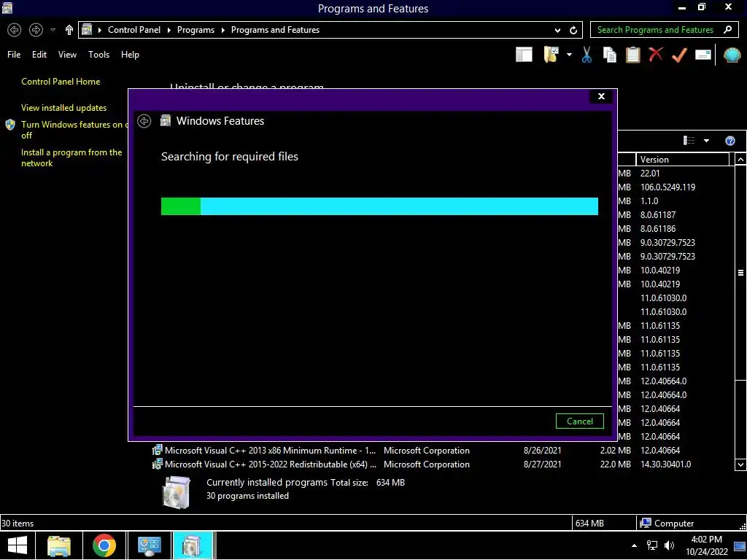Expand the chevron after Programs breadcrumb

[222, 30]
